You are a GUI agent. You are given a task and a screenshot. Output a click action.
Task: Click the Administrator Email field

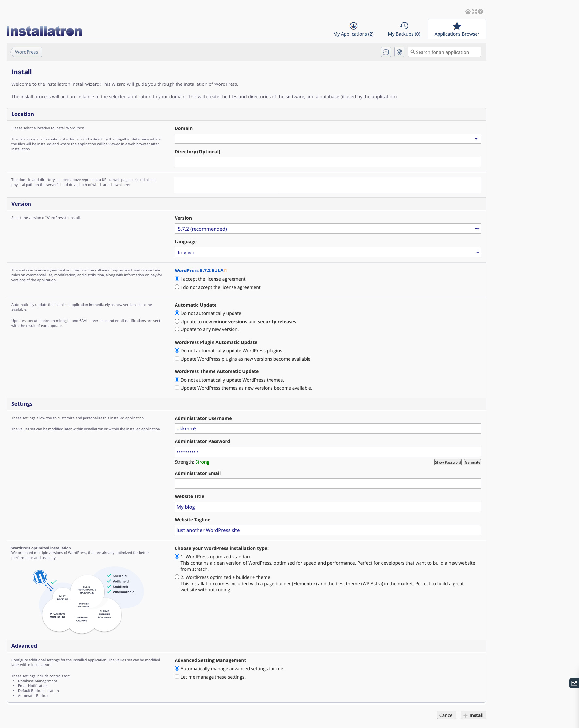point(327,484)
